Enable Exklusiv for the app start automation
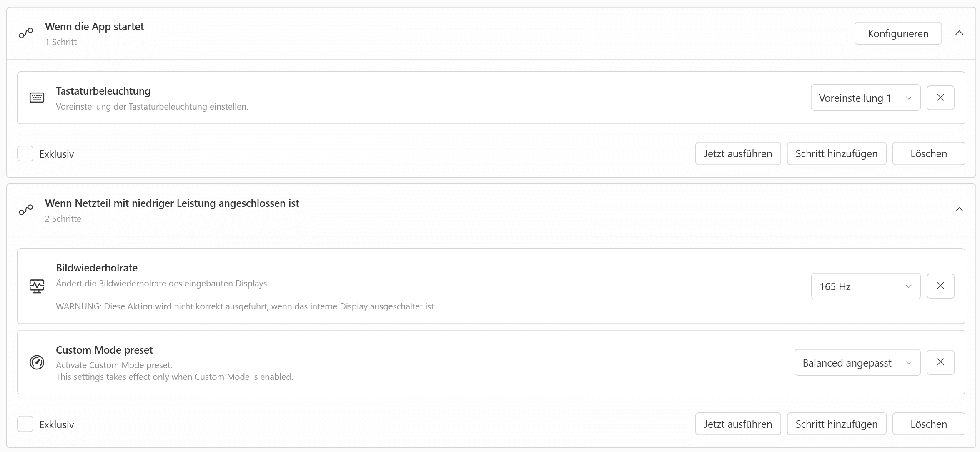Image resolution: width=980 pixels, height=452 pixels. (25, 153)
